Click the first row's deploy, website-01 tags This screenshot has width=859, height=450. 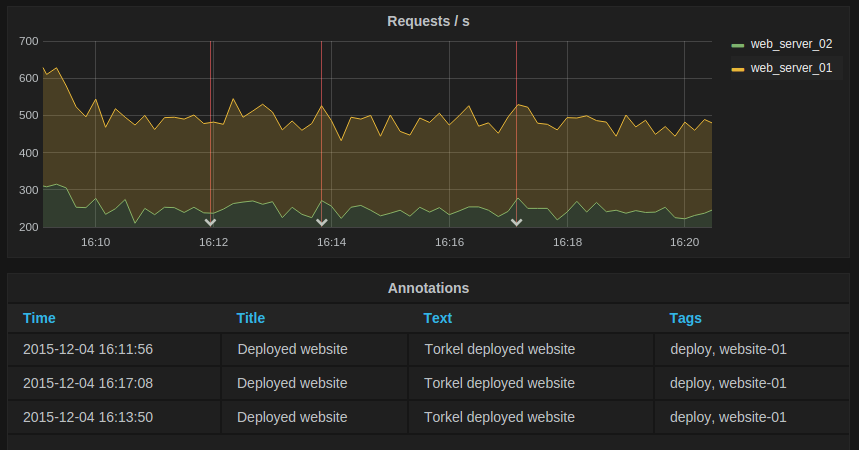pos(728,349)
